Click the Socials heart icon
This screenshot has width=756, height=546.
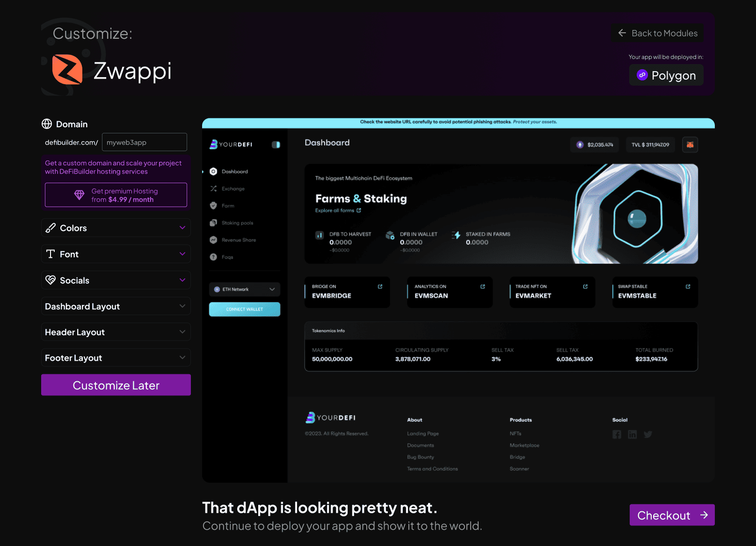point(51,280)
